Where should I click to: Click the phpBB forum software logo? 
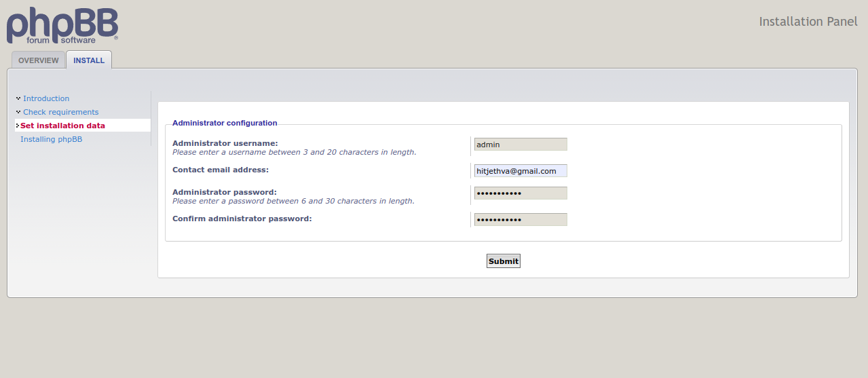click(62, 26)
